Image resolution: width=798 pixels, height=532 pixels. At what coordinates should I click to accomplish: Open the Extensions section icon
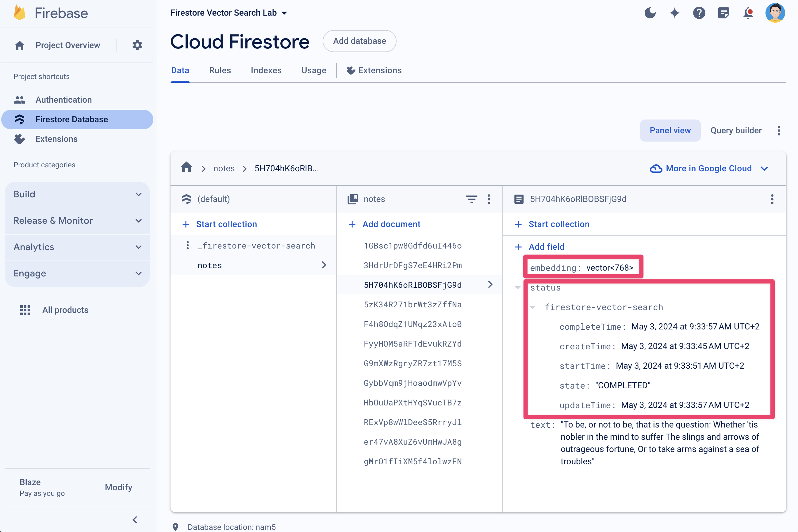[x=20, y=139]
